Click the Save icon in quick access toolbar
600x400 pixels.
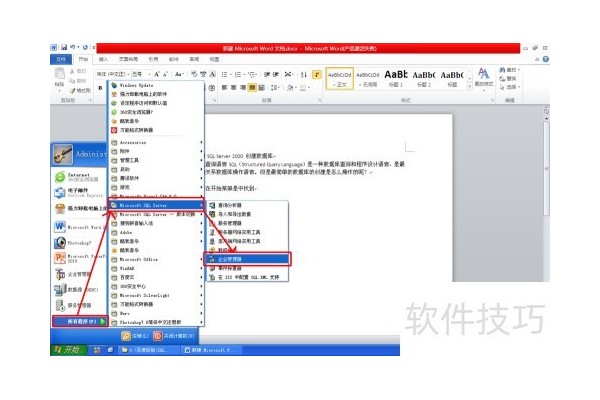(x=64, y=47)
